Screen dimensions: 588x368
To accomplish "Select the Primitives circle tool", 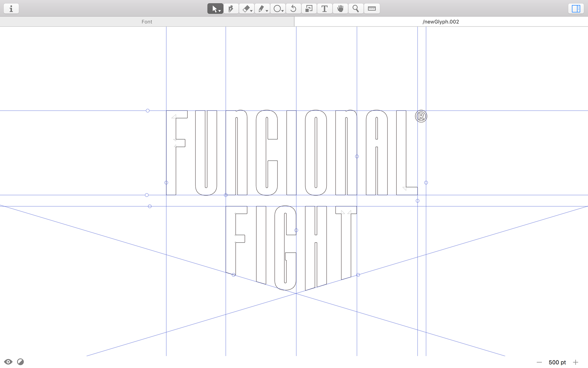I will coord(278,9).
